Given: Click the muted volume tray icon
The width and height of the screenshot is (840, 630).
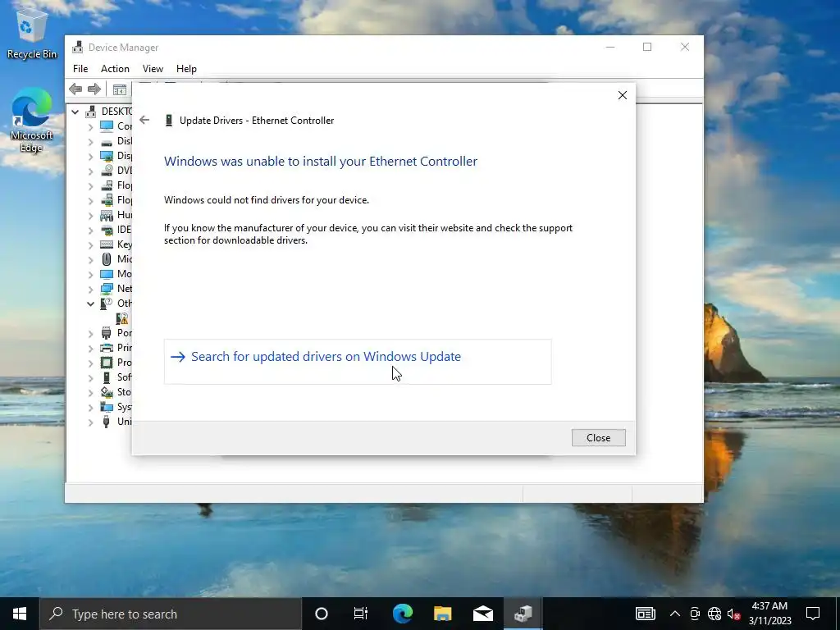Looking at the screenshot, I should coord(733,614).
